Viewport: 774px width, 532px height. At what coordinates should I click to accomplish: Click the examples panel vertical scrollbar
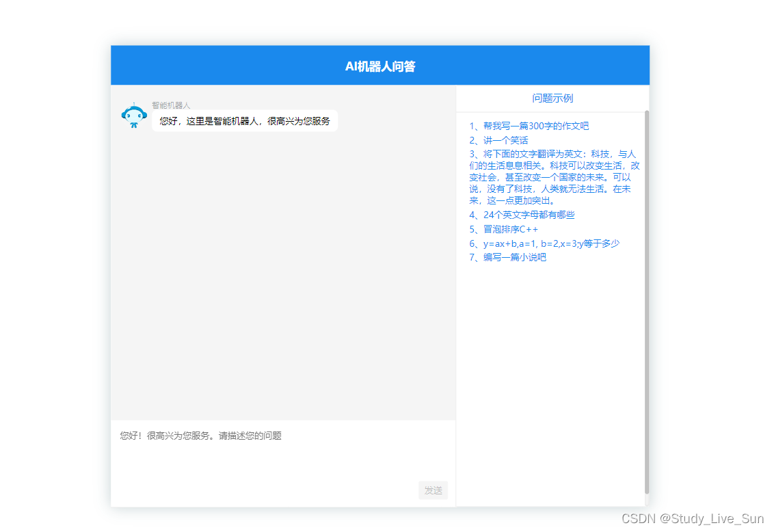pos(647,302)
